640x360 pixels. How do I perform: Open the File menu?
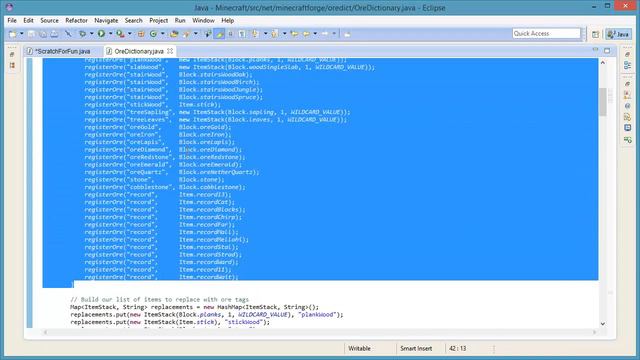[x=12, y=20]
